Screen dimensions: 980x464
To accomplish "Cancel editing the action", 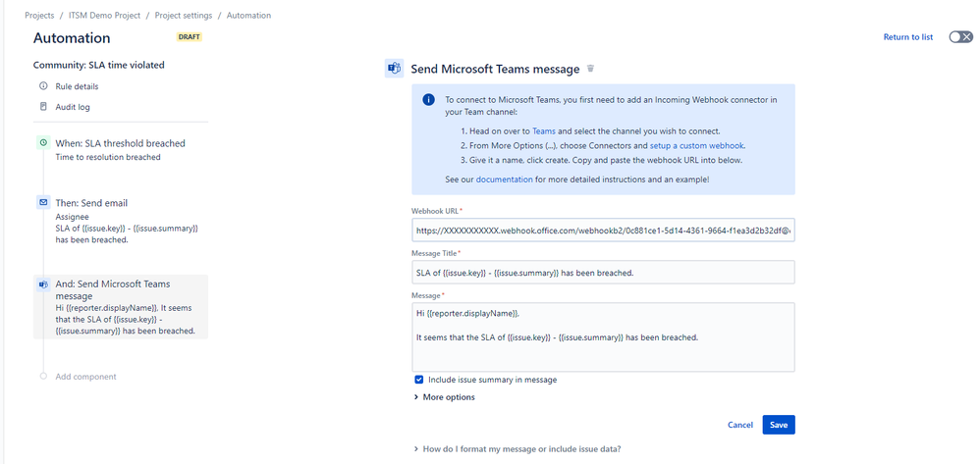I will click(x=740, y=425).
